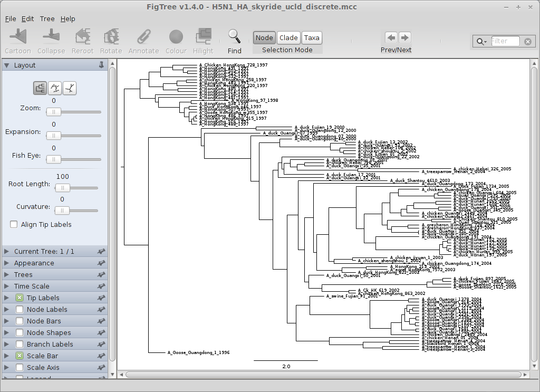Expand the Tip Labels section

click(6, 298)
